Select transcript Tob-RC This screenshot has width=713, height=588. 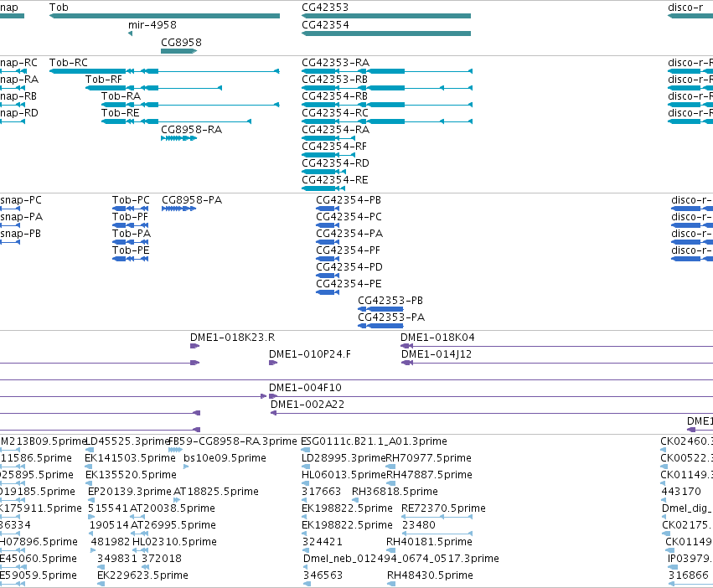[68, 62]
